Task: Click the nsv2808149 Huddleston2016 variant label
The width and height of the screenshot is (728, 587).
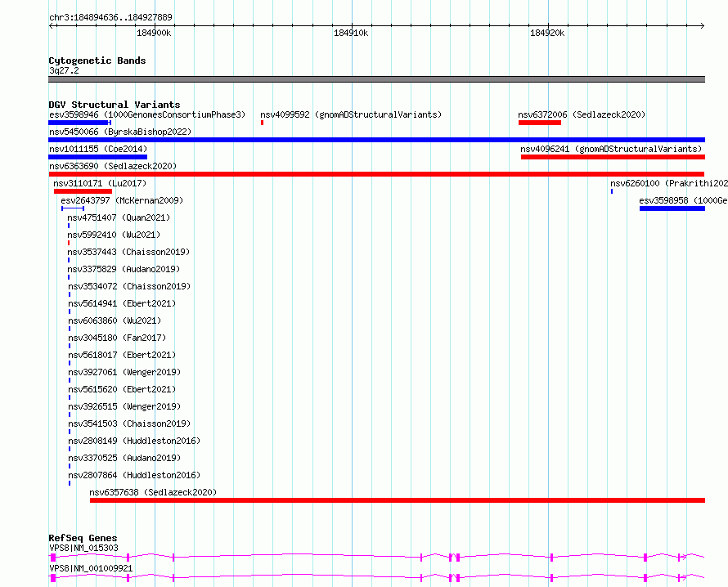Action: click(x=134, y=441)
